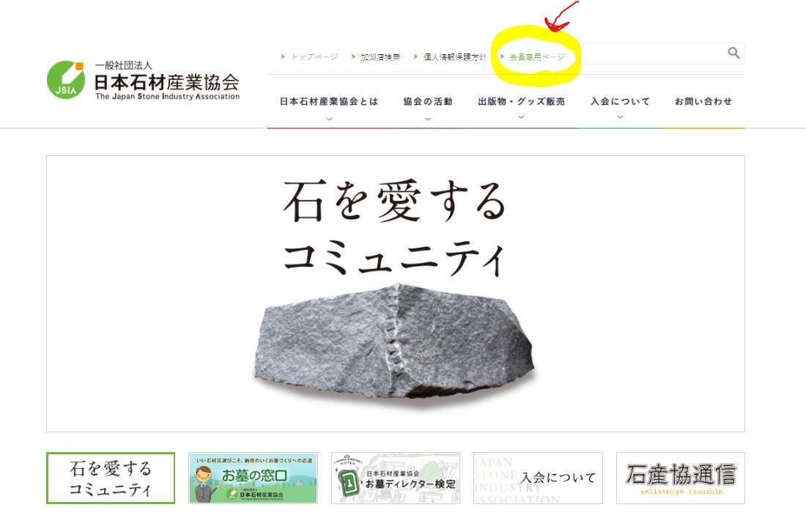Click the JSIA green circle logo
The height and width of the screenshot is (532, 806).
(66, 80)
